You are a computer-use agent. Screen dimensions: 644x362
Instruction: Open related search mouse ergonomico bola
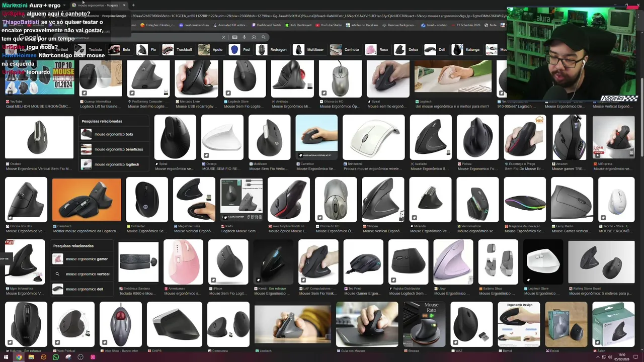pyautogui.click(x=115, y=134)
